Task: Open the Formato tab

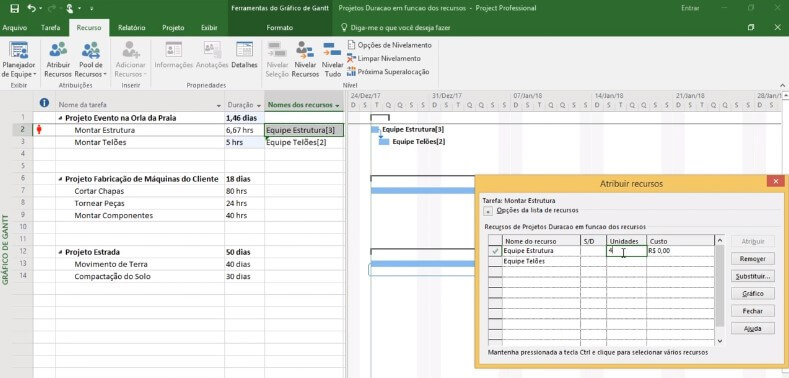Action: 280,28
